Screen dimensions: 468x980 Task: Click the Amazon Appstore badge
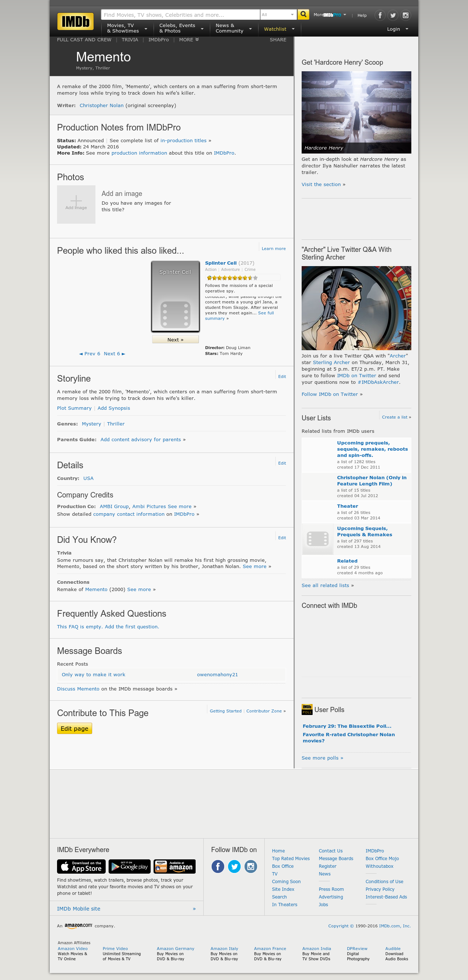(175, 866)
